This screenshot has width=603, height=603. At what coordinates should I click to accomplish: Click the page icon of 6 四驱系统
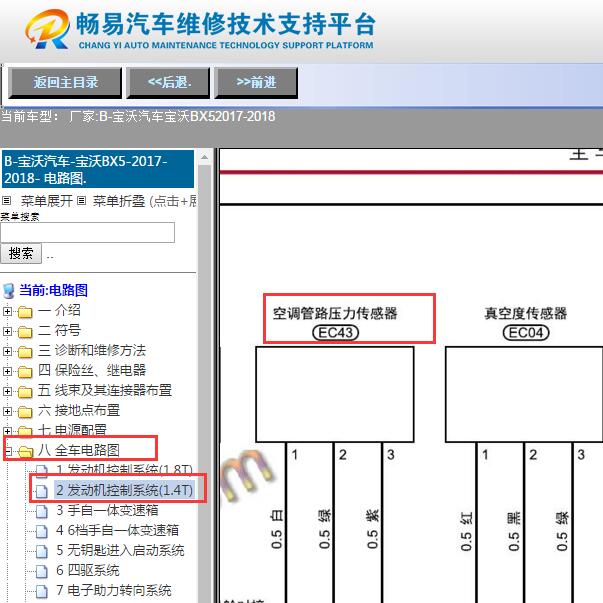(x=42, y=571)
